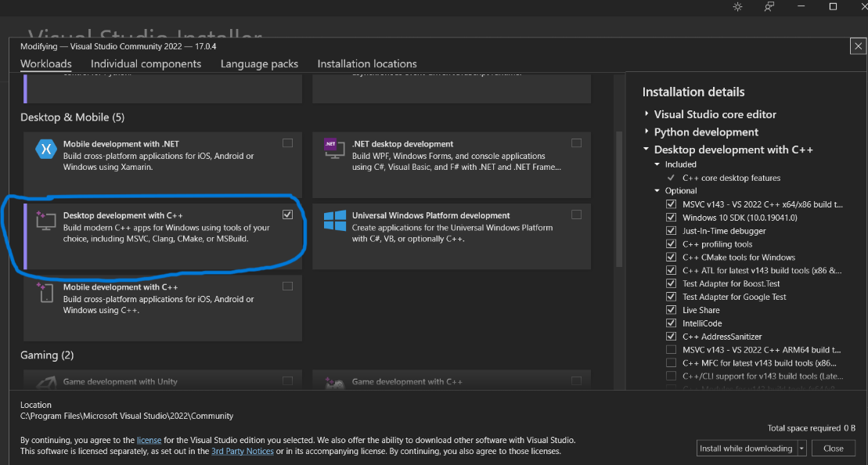Expand Visual Studio core editor details
This screenshot has width=868, height=465.
tap(646, 114)
